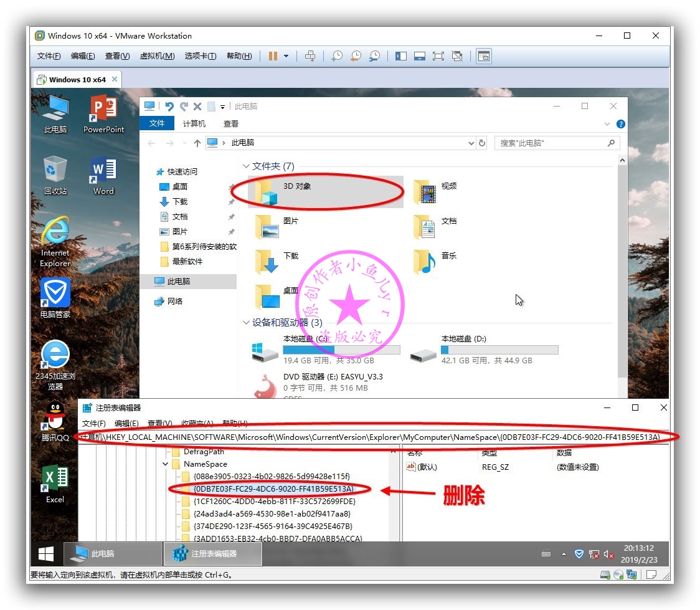This screenshot has height=610, width=700.
Task: Click the Word desktop shortcut
Action: pyautogui.click(x=103, y=175)
